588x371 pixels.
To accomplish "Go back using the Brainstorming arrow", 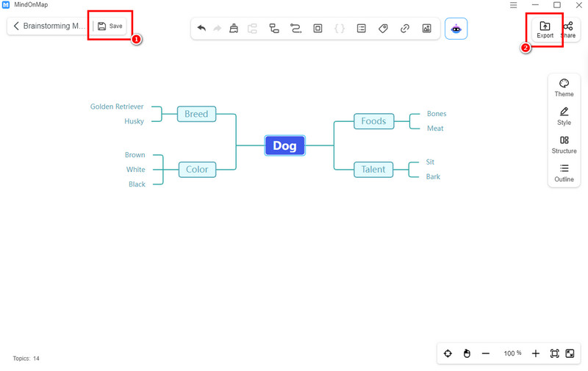I will point(15,26).
